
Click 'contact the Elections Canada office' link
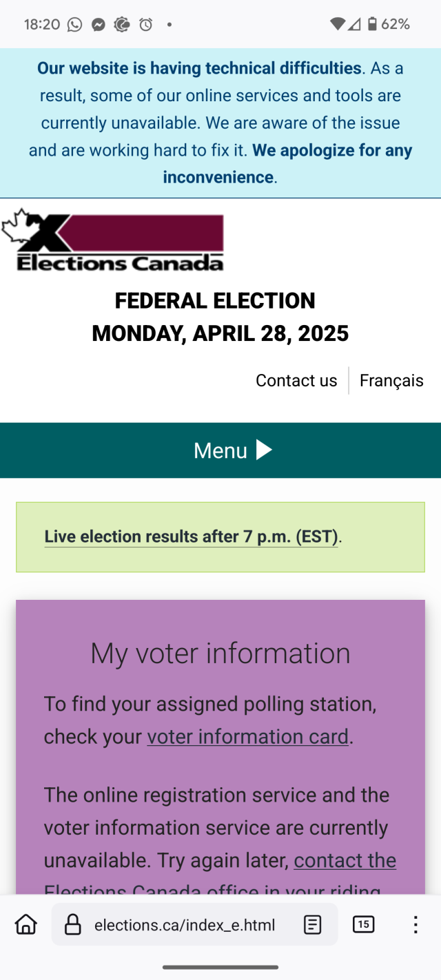(x=345, y=861)
